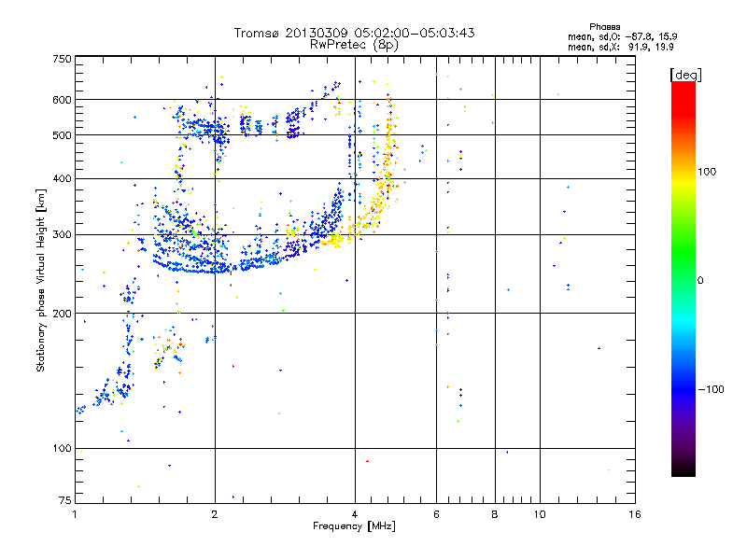Click the subtitle 'RwPretec (8p)'
This screenshot has width=747, height=560.
coord(354,45)
